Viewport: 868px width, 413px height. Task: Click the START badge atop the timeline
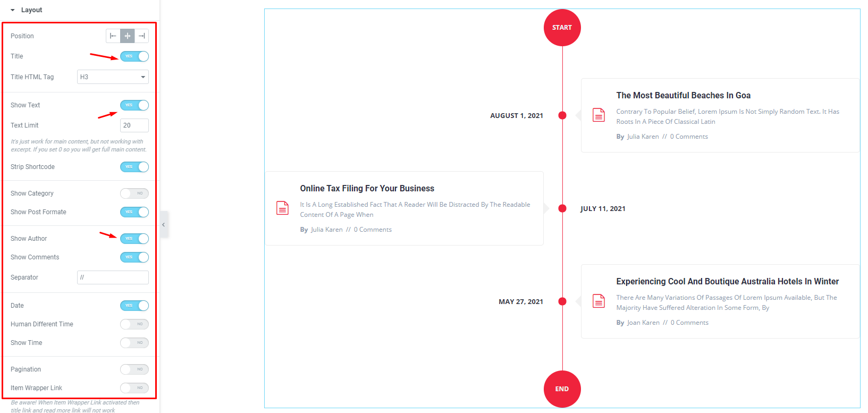562,27
